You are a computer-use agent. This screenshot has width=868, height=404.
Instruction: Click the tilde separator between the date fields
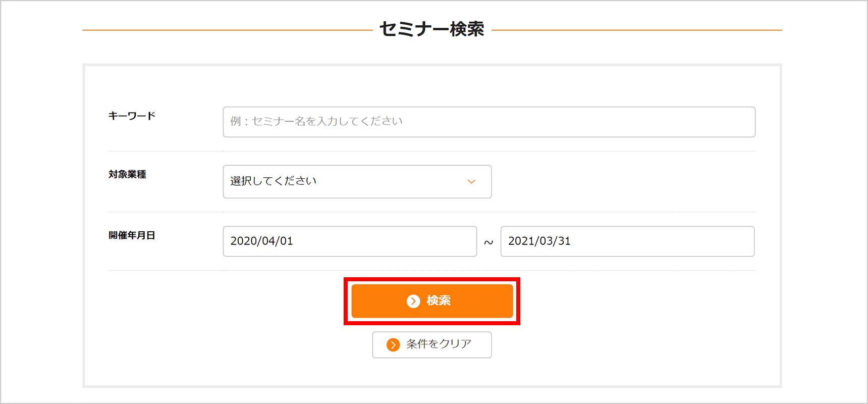coord(489,242)
